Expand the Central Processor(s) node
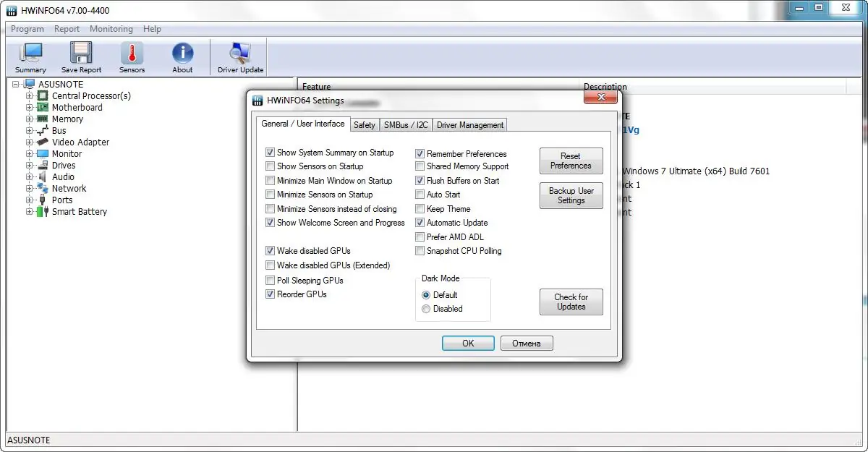Image resolution: width=868 pixels, height=452 pixels. point(30,95)
